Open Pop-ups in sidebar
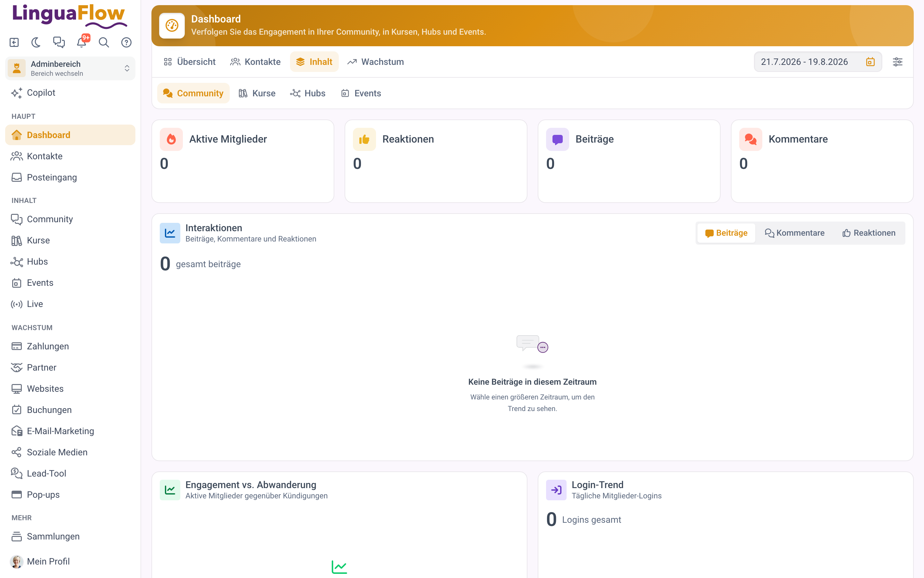Image resolution: width=924 pixels, height=578 pixels. (x=70, y=495)
